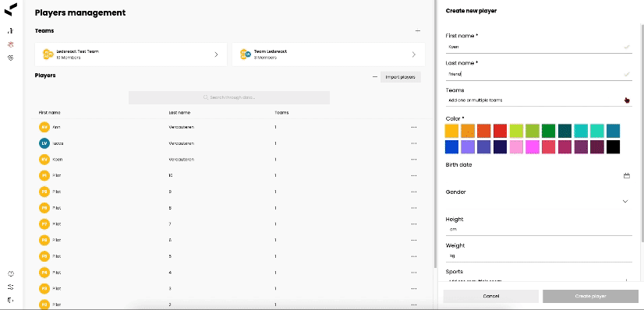The height and width of the screenshot is (310, 644).
Task: Click the logout icon at the sidebar bottom
Action: 11,300
